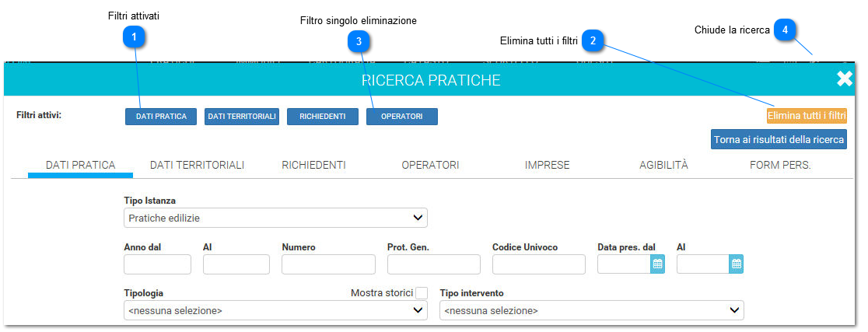Screen dimensions: 868x332
Task: Close the Ricerca Pratiche dialog with X
Action: [845, 79]
